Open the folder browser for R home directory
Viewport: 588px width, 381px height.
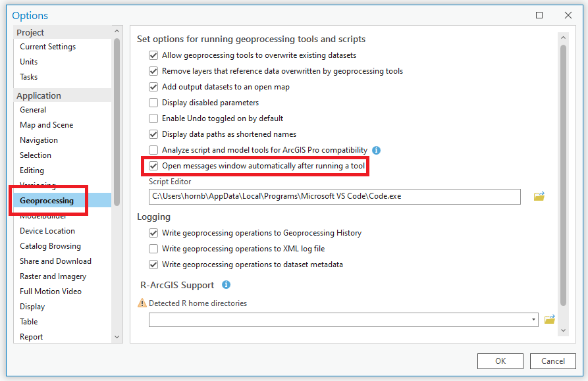point(550,318)
